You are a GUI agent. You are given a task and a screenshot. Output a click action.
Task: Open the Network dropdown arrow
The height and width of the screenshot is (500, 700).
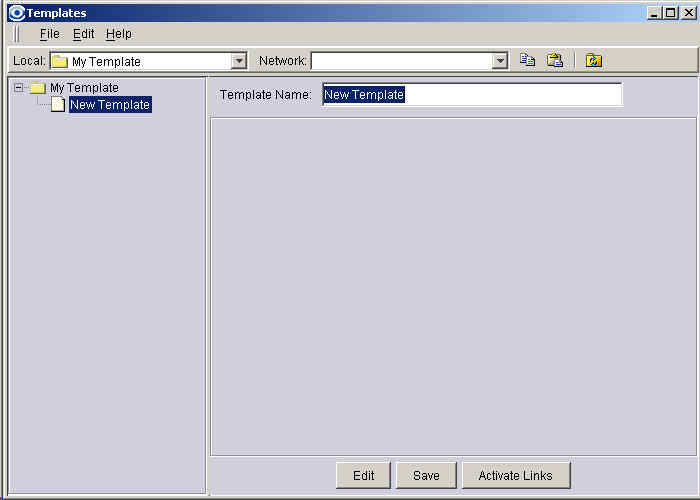(x=500, y=61)
